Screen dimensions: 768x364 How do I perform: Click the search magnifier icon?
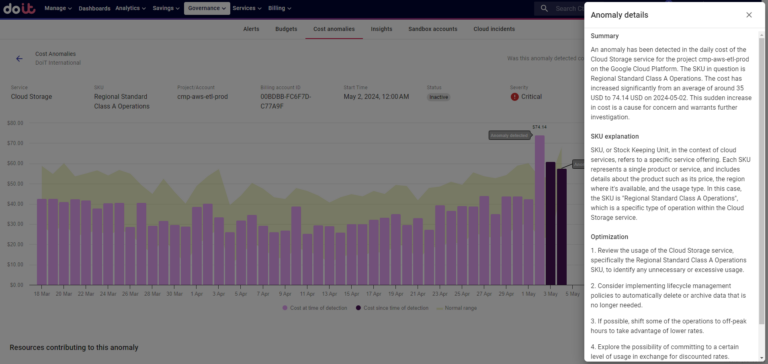pyautogui.click(x=544, y=8)
